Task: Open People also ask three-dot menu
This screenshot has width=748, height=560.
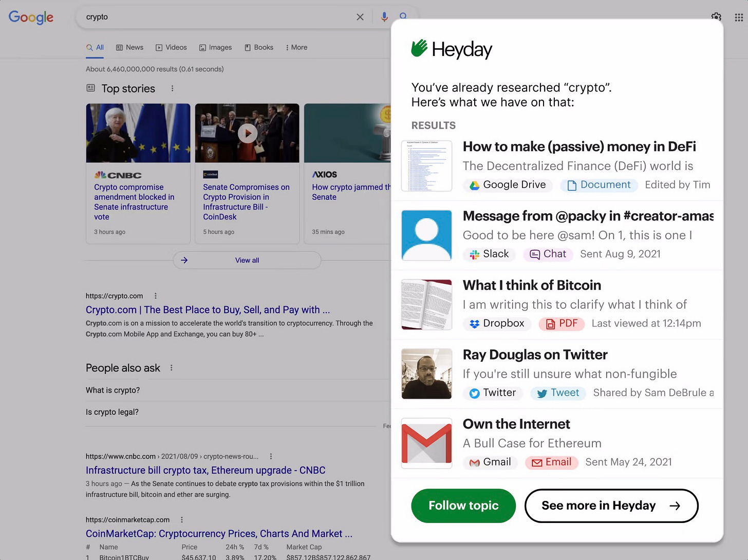Action: [x=171, y=368]
